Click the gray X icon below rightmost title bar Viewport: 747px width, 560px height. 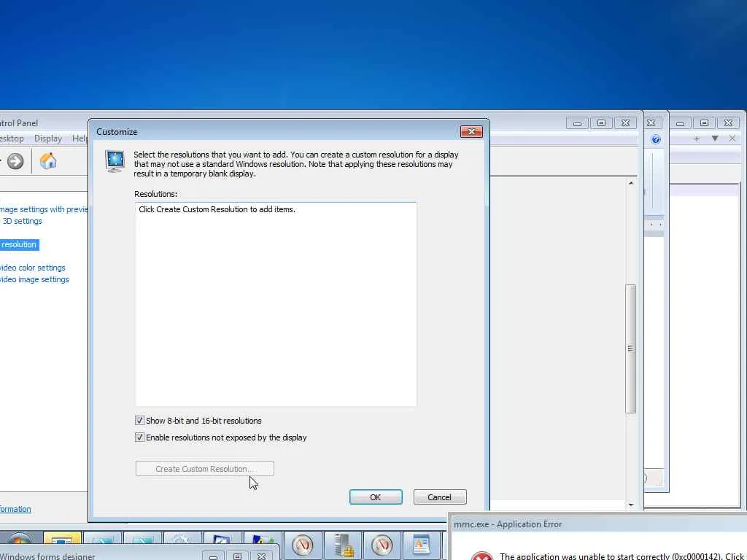coord(732,139)
